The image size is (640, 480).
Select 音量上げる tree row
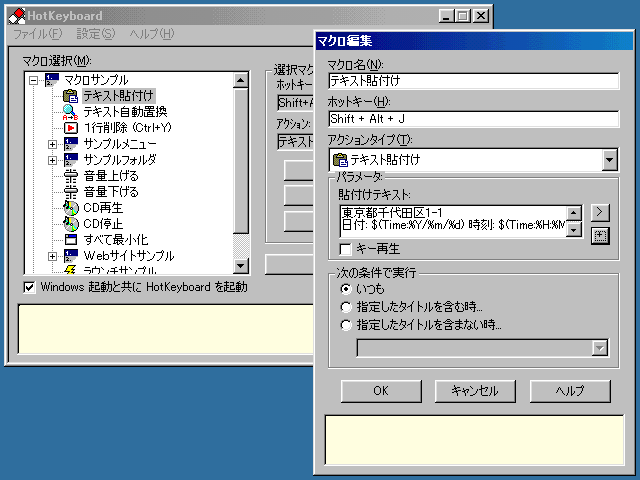tap(111, 176)
